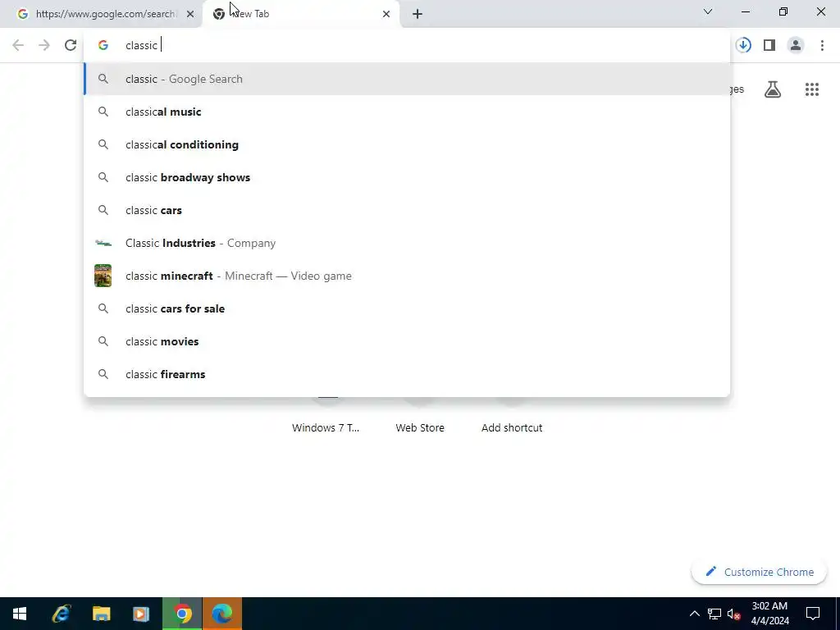Image resolution: width=840 pixels, height=630 pixels.
Task: Click the Google G icon in omnibox
Action: point(103,45)
